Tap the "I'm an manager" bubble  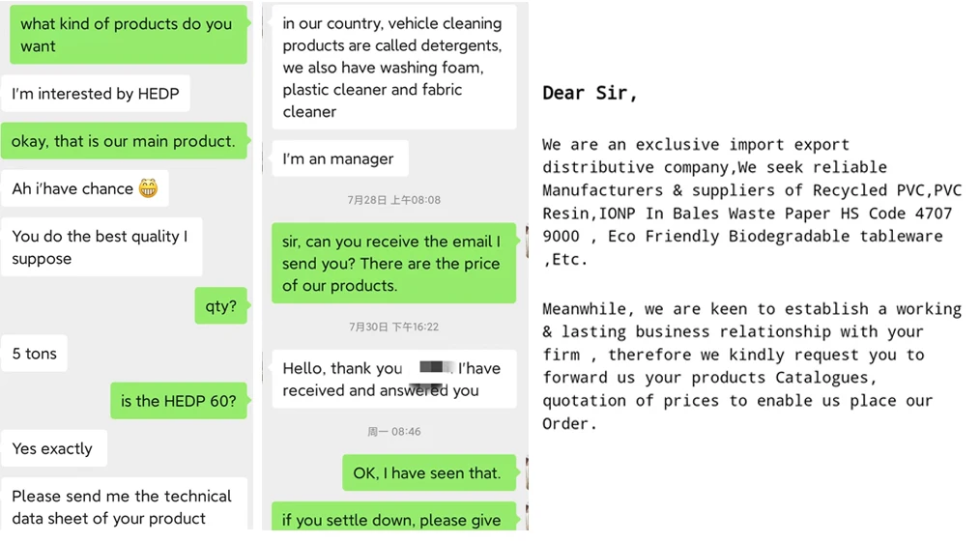[x=338, y=158]
